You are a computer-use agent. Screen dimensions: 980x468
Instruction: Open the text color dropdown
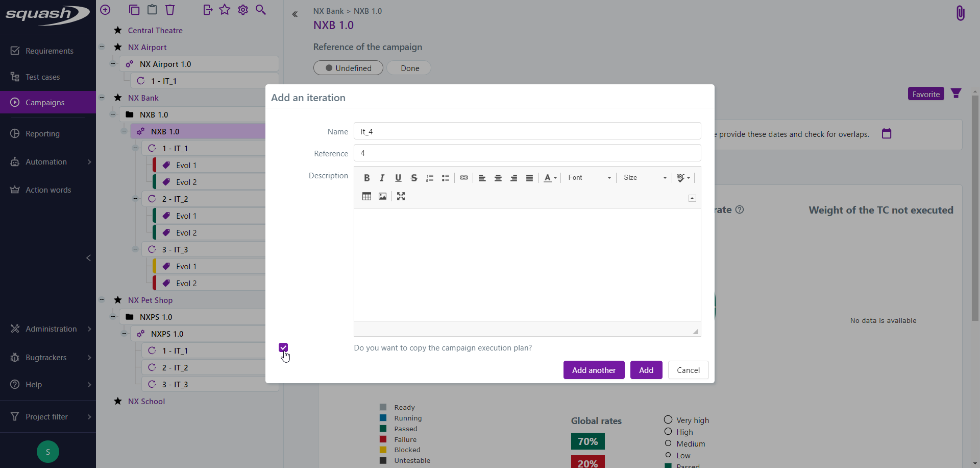click(550, 178)
